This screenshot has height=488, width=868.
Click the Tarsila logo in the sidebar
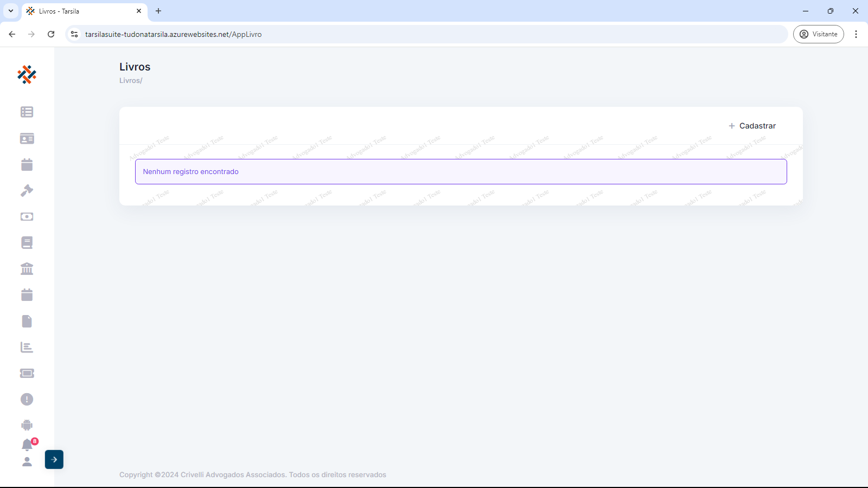pos(27,75)
